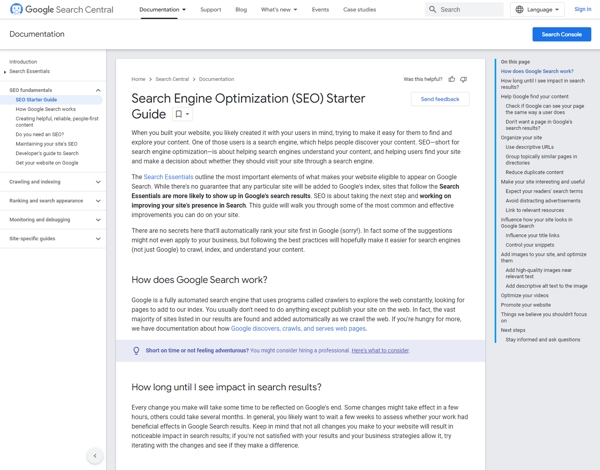Expand Site-specific guides section
This screenshot has width=600, height=470.
[x=98, y=238]
